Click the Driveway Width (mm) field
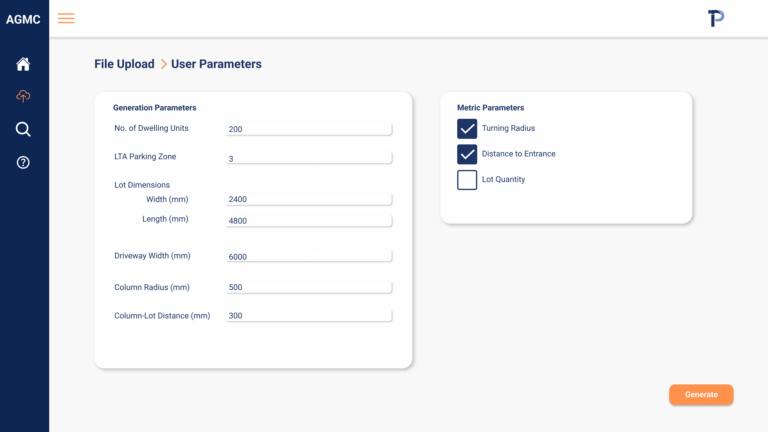Image resolution: width=768 pixels, height=432 pixels. (x=309, y=256)
